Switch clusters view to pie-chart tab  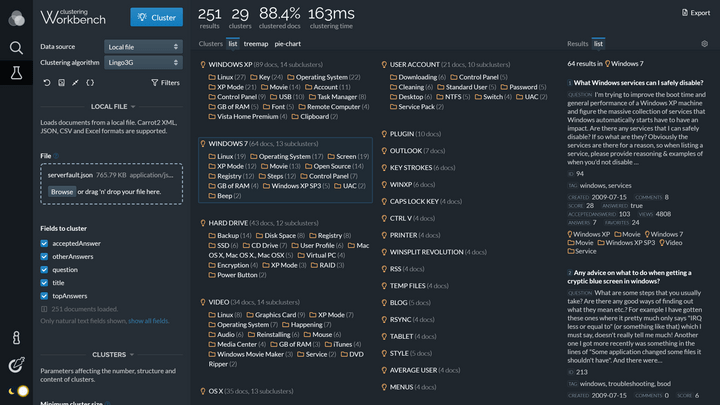[x=287, y=44]
